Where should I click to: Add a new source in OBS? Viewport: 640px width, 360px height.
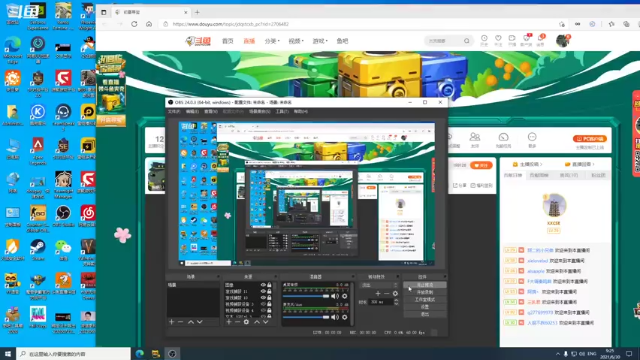point(229,322)
